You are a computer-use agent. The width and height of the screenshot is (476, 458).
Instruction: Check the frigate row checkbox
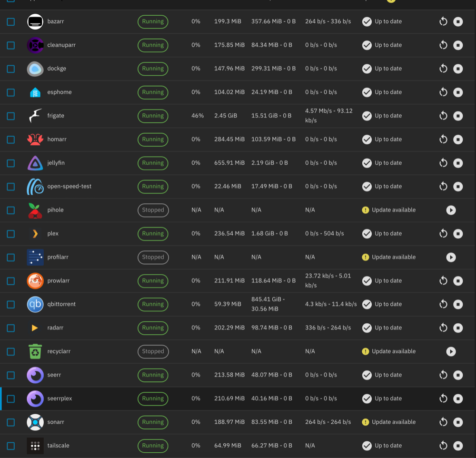[11, 116]
